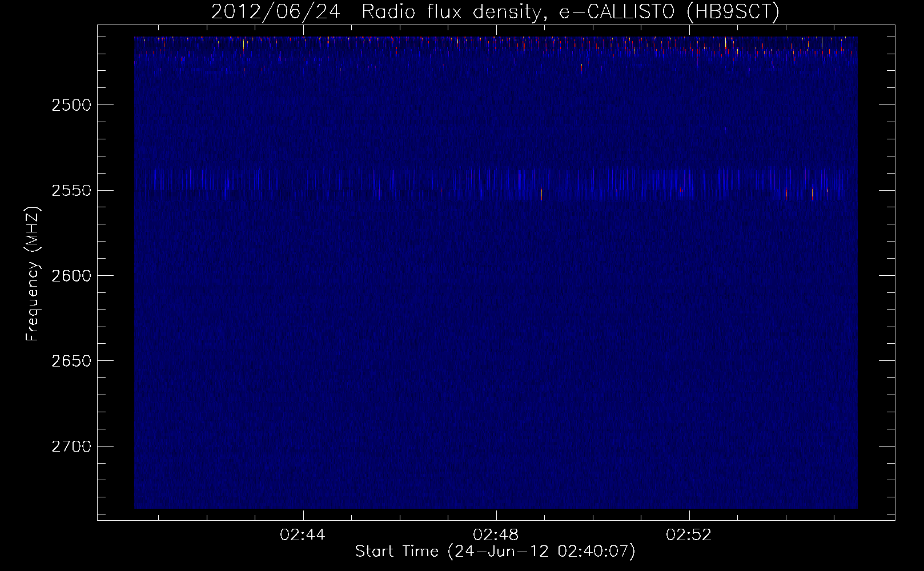Click the 2600 frequency tick label
This screenshot has width=924, height=571.
(x=71, y=276)
